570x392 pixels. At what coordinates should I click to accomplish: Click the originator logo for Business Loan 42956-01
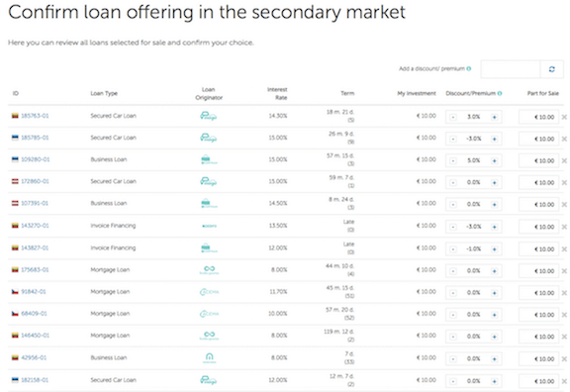click(210, 357)
